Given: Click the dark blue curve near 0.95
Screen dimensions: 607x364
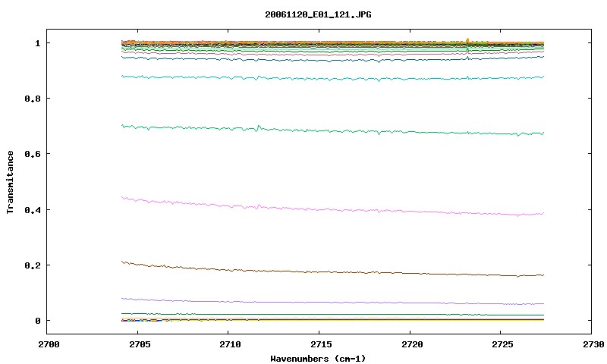Looking at the screenshot, I should click(x=333, y=60).
